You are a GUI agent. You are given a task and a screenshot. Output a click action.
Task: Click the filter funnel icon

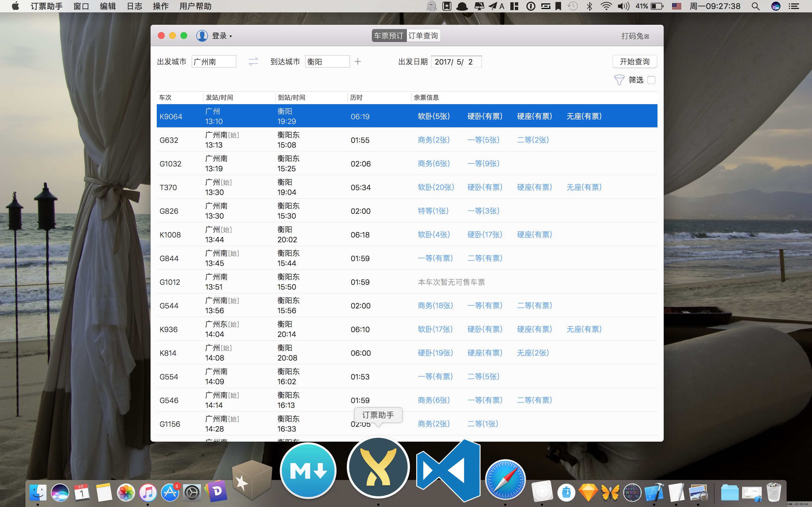tap(619, 80)
